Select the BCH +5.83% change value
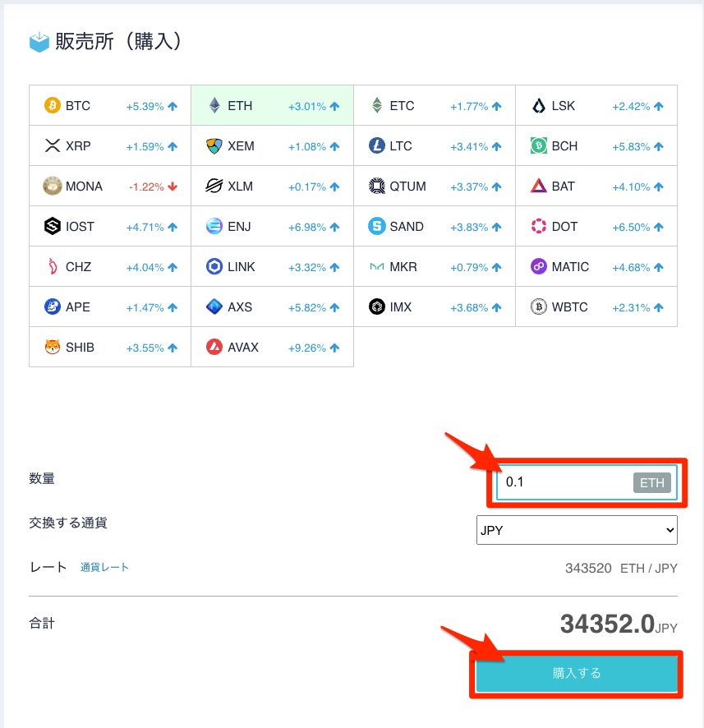This screenshot has width=704, height=728. tap(631, 147)
